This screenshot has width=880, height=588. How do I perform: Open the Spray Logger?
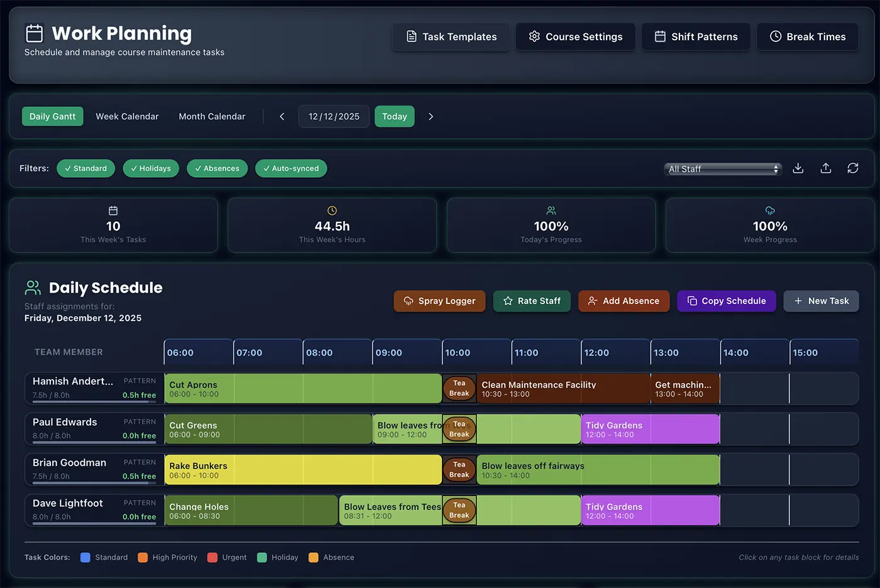439,301
